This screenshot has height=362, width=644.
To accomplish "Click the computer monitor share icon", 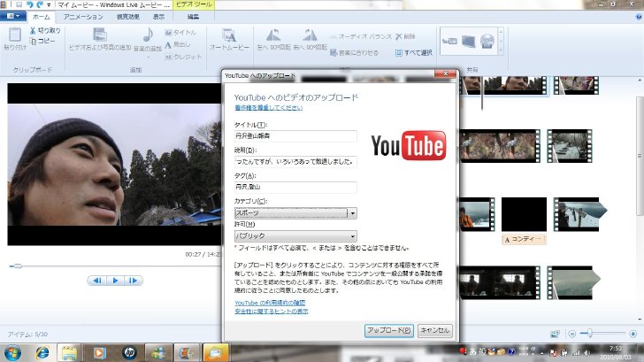I will tap(469, 41).
